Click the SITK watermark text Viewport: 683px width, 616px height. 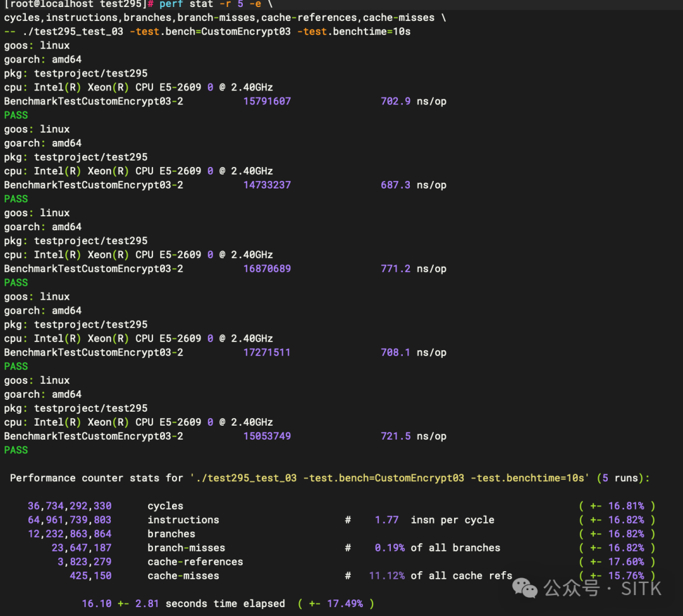pyautogui.click(x=639, y=588)
